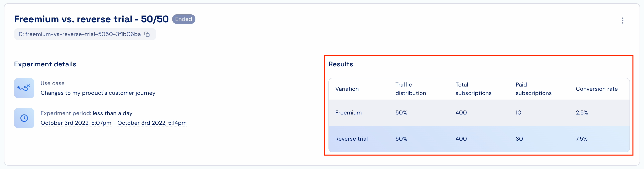Click the October 3rd 5:14pm end date

152,123
